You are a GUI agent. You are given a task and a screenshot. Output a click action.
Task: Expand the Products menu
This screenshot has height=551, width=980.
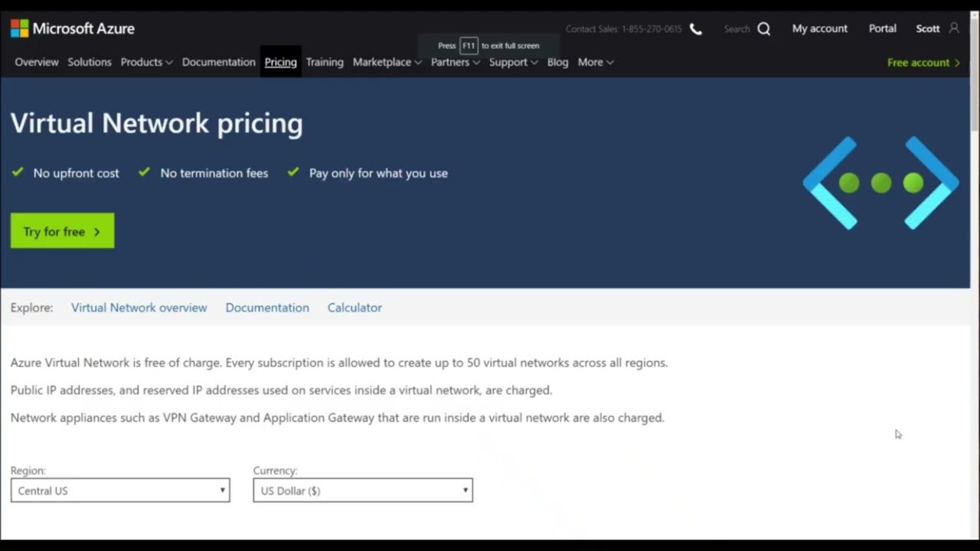(x=146, y=62)
